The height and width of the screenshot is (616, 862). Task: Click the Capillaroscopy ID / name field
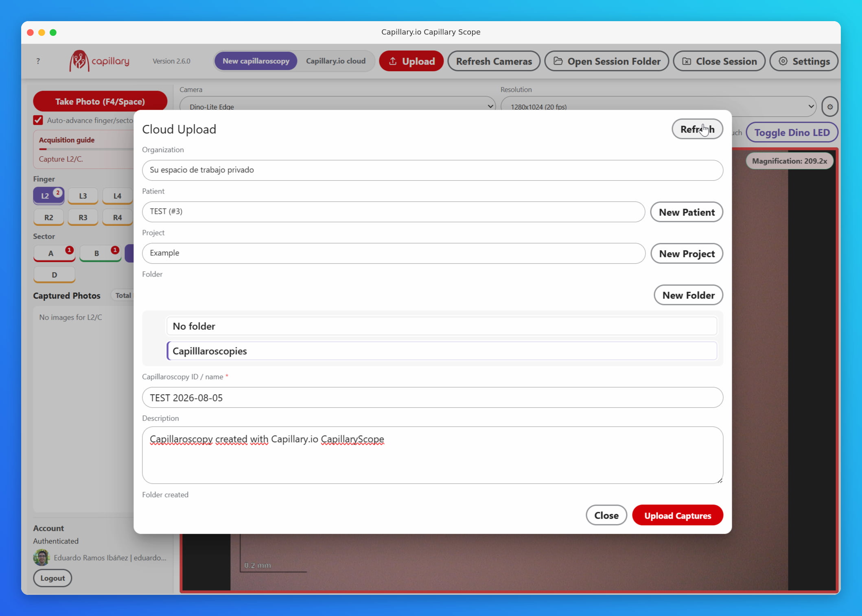(432, 398)
